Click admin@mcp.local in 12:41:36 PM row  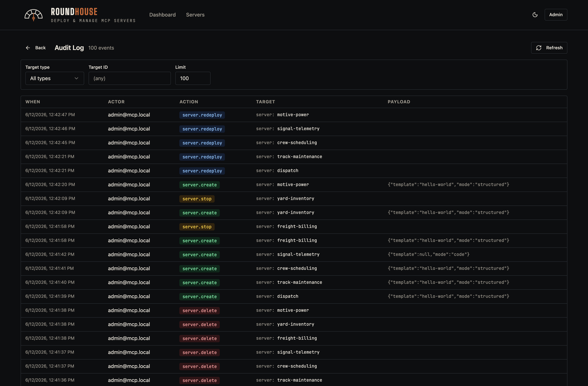coord(129,380)
